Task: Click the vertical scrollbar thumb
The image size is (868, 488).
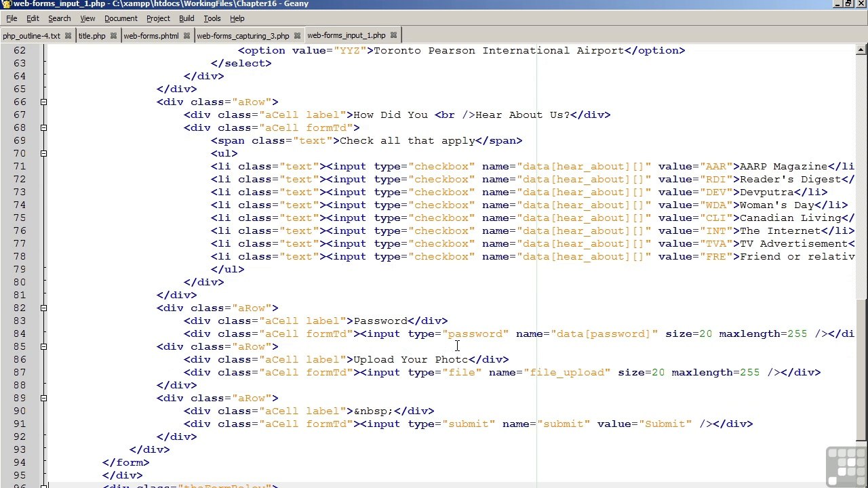Action: (861, 370)
